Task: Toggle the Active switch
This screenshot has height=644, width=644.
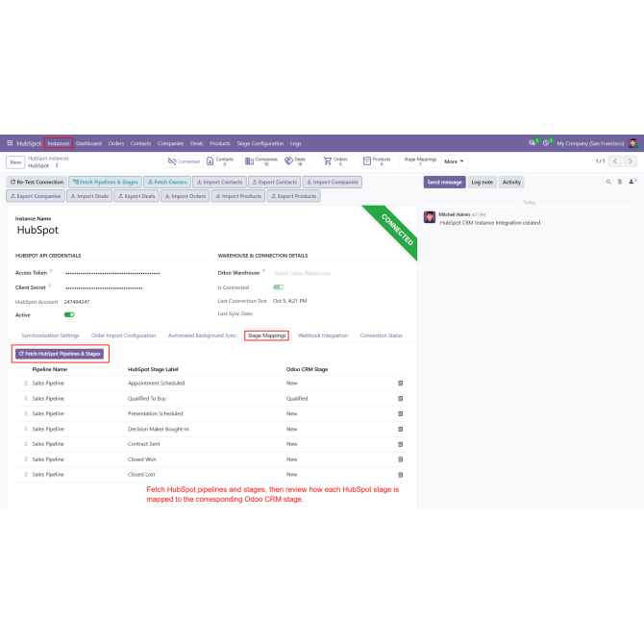Action: tap(69, 314)
